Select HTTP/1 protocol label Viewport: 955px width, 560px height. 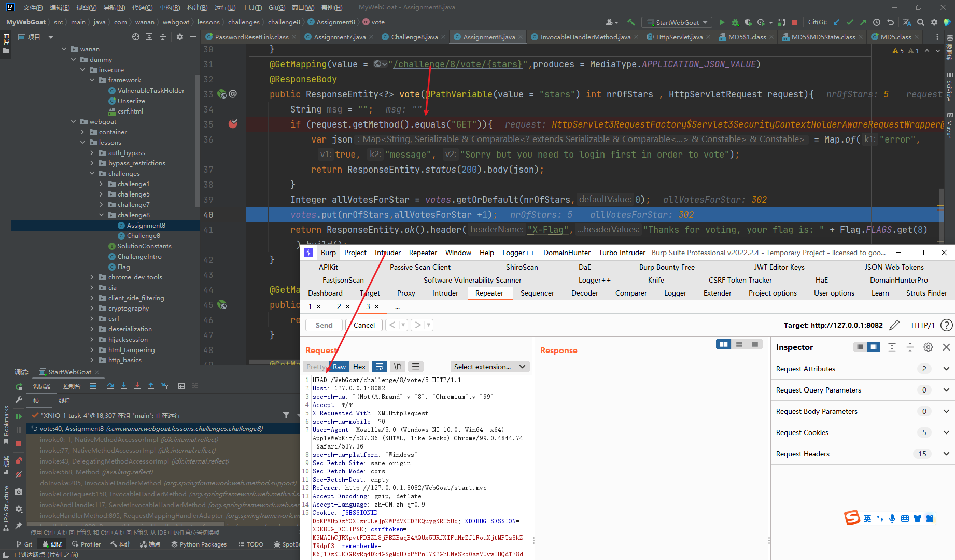click(x=923, y=325)
